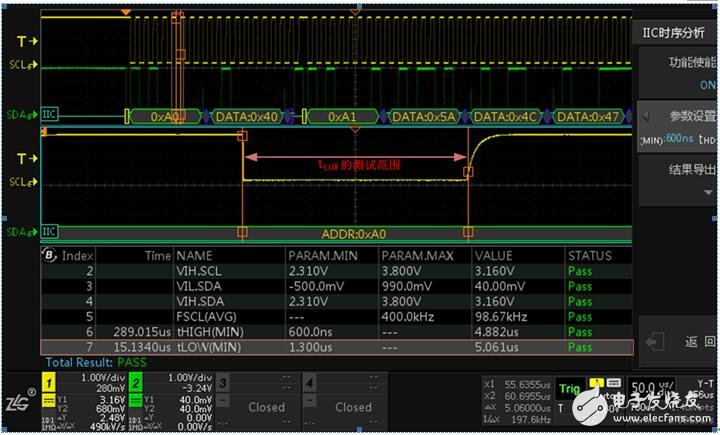Select the green channel 2 badge
The width and height of the screenshot is (720, 435).
(136, 383)
